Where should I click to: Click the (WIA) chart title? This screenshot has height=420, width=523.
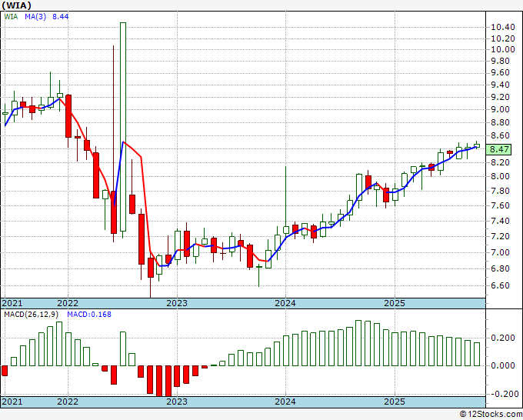click(17, 5)
